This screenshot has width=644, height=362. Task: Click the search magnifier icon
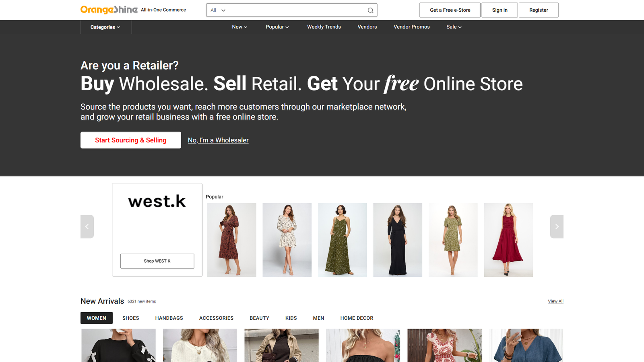click(x=370, y=10)
